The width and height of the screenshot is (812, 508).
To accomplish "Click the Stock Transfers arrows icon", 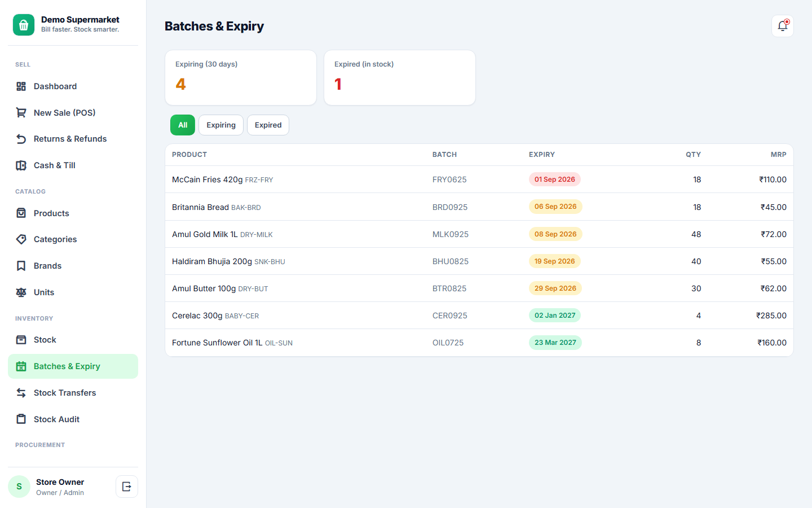I will click(x=21, y=393).
